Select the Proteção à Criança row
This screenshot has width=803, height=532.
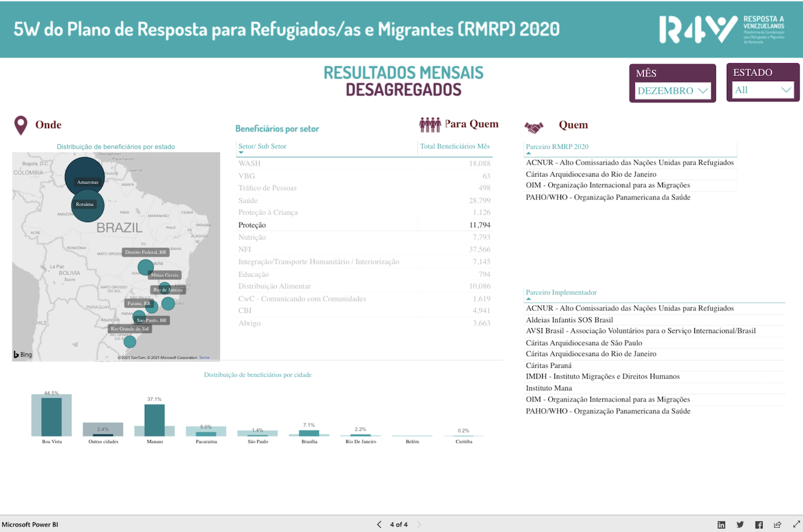pos(364,213)
